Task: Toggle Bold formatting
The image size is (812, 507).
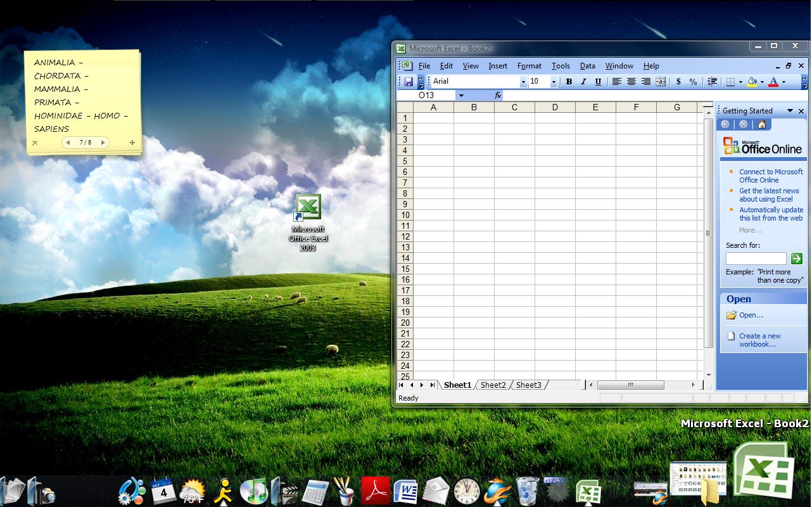Action: (x=569, y=82)
